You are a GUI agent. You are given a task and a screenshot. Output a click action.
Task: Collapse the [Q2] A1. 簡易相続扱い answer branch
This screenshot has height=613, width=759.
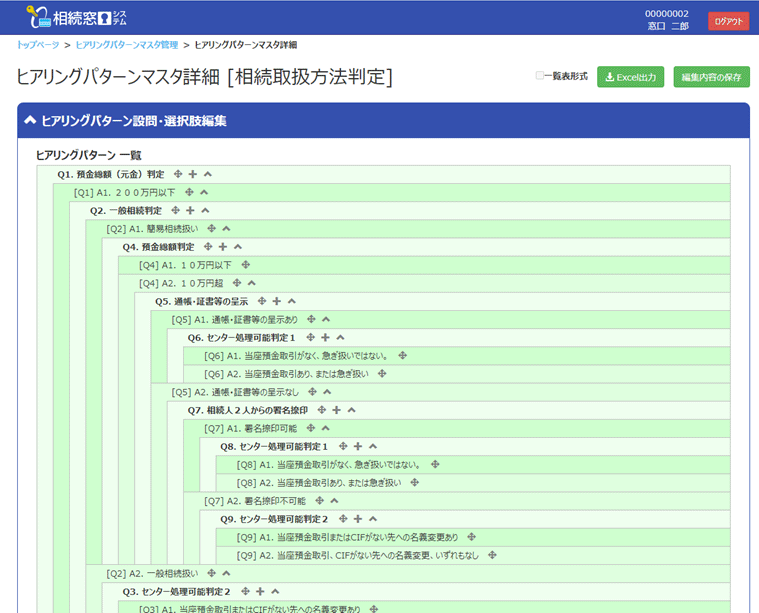pyautogui.click(x=226, y=228)
